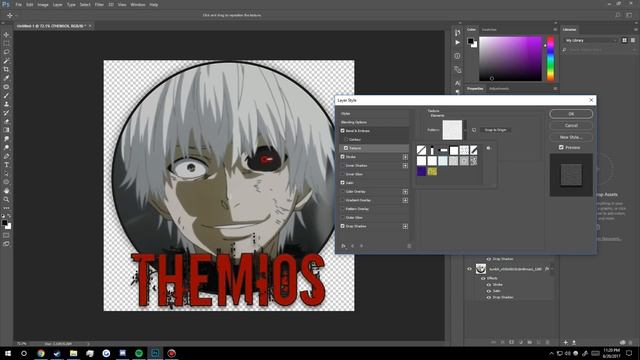Collapse layer effects list arrow
Screen dimensions: 640x360
[553, 269]
